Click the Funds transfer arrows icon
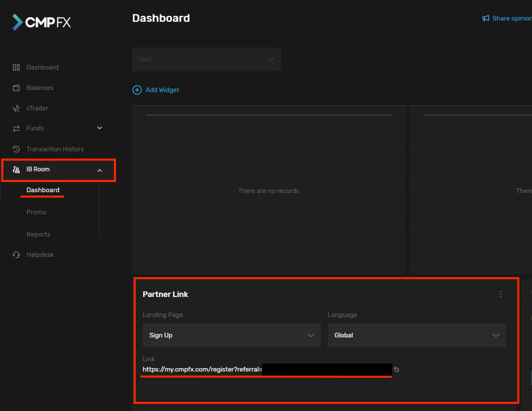The height and width of the screenshot is (411, 532). tap(16, 129)
